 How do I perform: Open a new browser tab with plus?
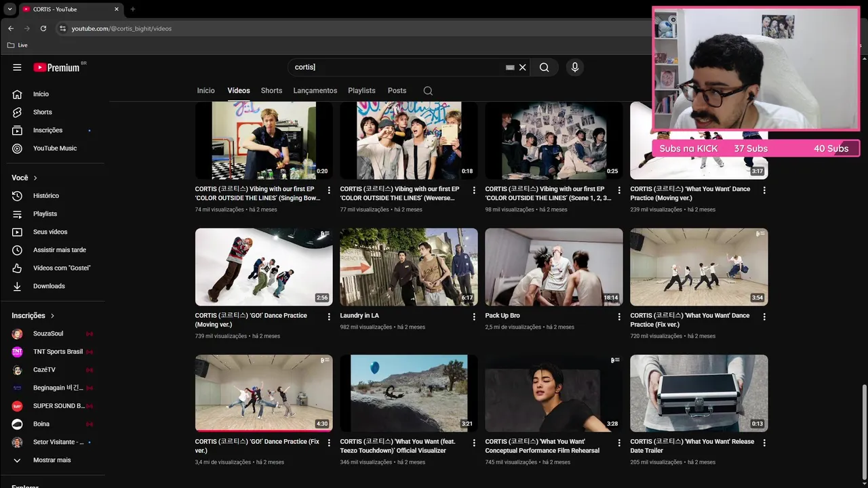(x=133, y=9)
